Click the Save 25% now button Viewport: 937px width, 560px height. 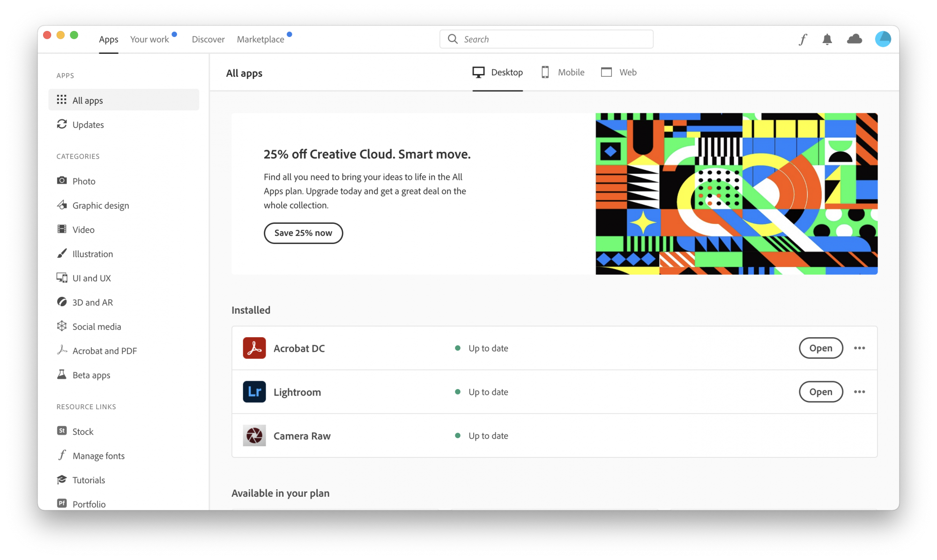click(303, 233)
